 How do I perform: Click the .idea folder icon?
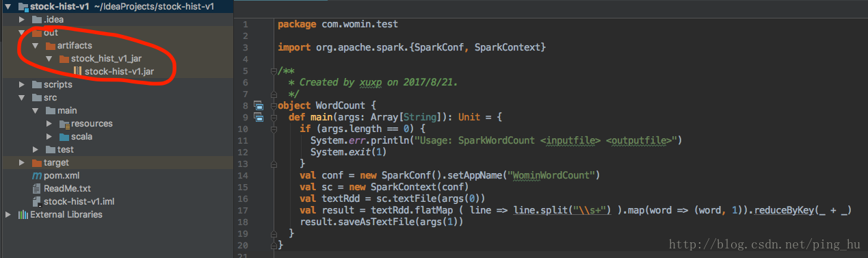pyautogui.click(x=37, y=19)
